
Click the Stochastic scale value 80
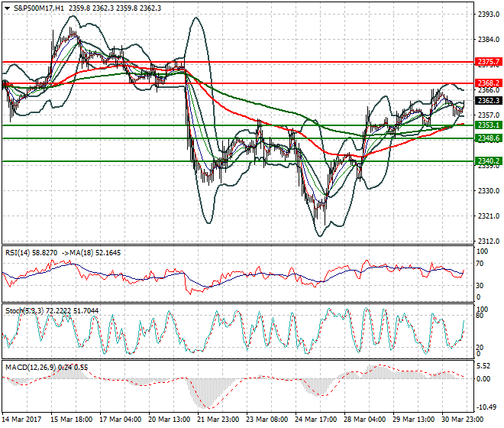point(480,316)
